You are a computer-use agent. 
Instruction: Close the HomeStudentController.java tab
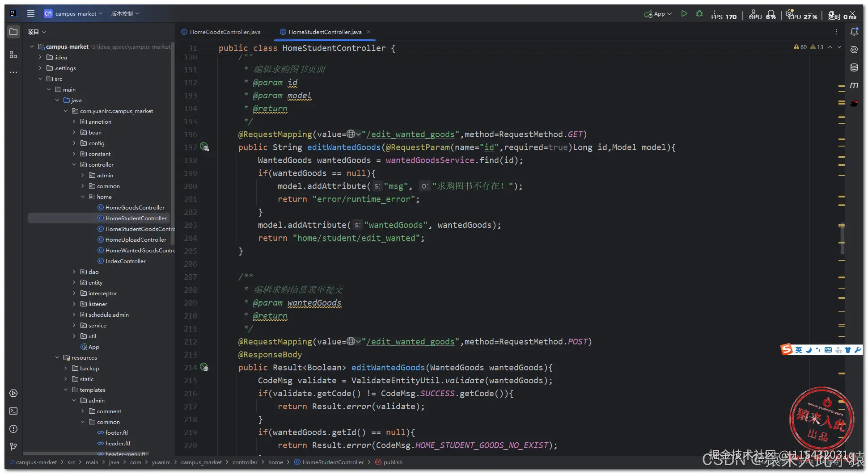pyautogui.click(x=368, y=32)
